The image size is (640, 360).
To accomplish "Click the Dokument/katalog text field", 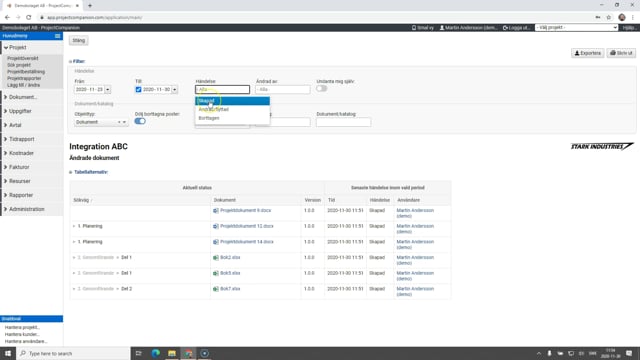I will 343,122.
